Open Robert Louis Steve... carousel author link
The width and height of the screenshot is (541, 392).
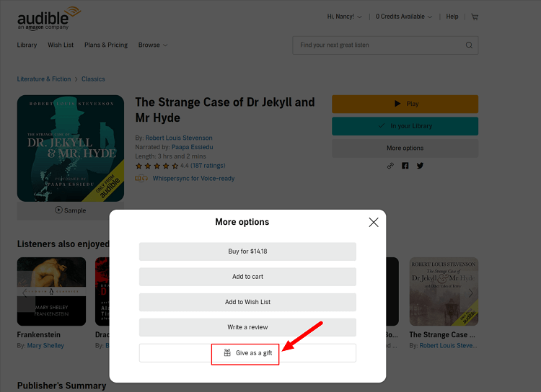(448, 345)
